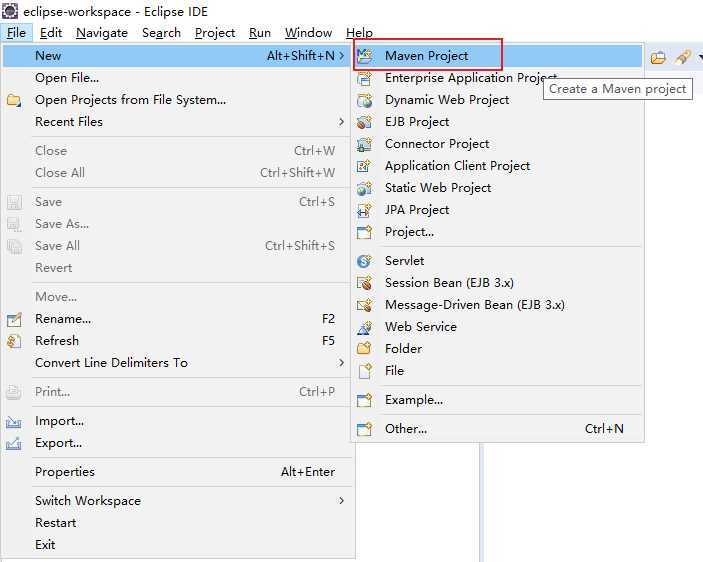Choose Connector Project entry

pyautogui.click(x=498, y=144)
